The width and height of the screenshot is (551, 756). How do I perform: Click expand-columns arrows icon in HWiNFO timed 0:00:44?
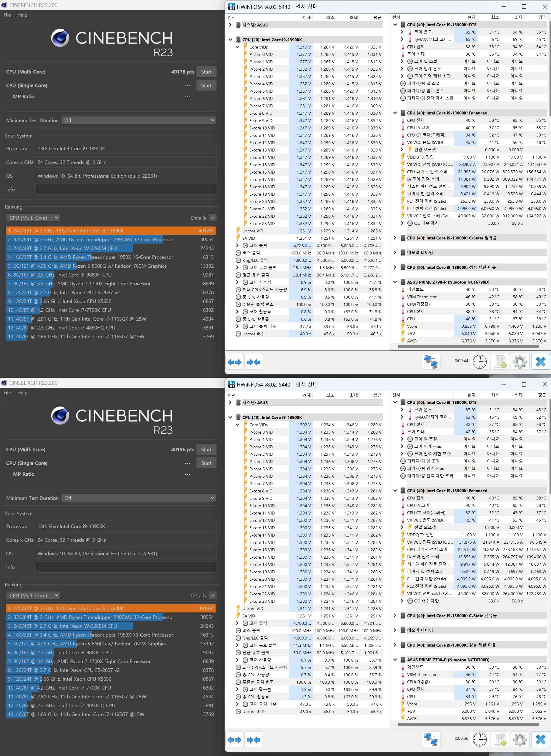click(x=234, y=362)
